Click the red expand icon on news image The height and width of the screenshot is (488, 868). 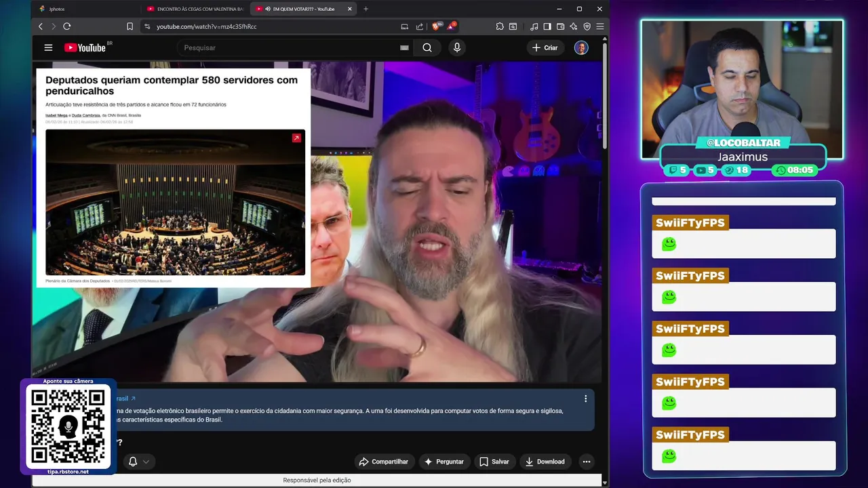point(296,138)
